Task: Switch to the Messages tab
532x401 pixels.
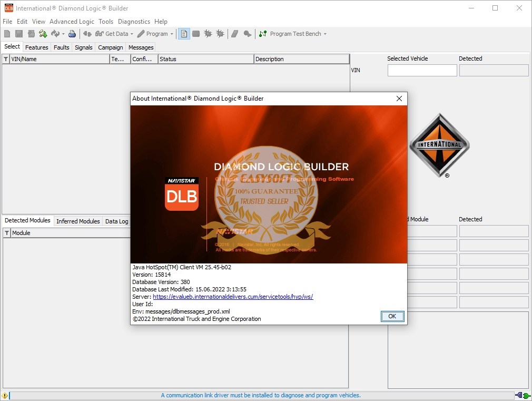Action: pos(141,47)
